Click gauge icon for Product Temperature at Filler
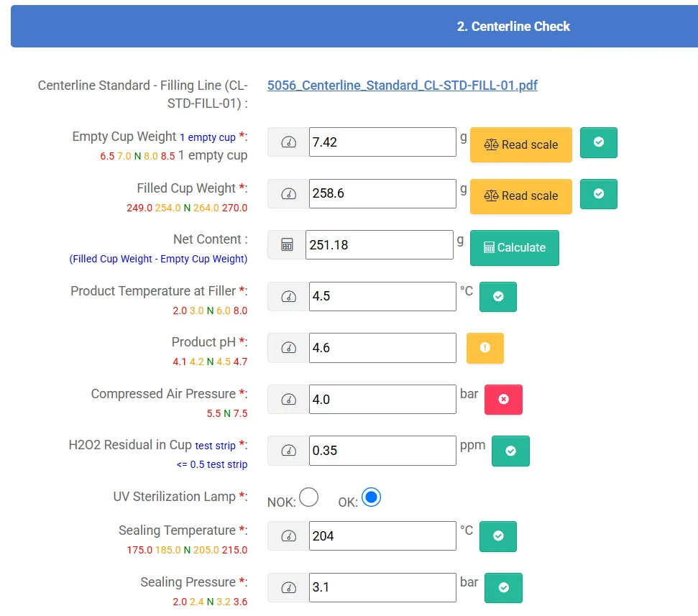698x616 pixels. pyautogui.click(x=288, y=296)
